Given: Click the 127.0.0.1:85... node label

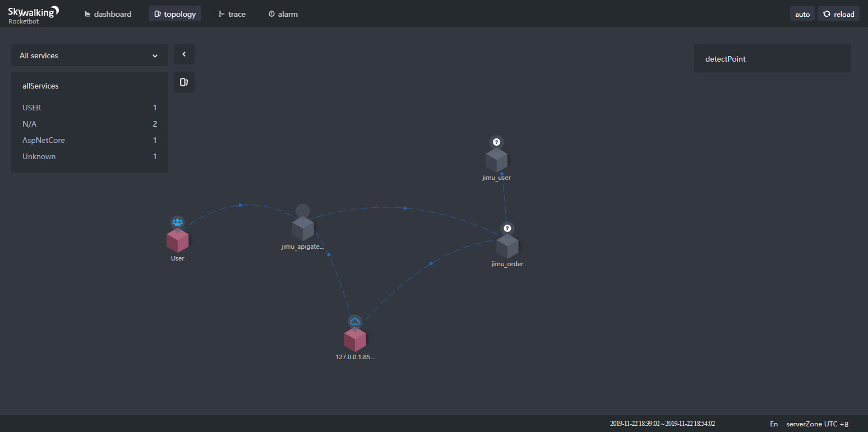Looking at the screenshot, I should pos(355,357).
